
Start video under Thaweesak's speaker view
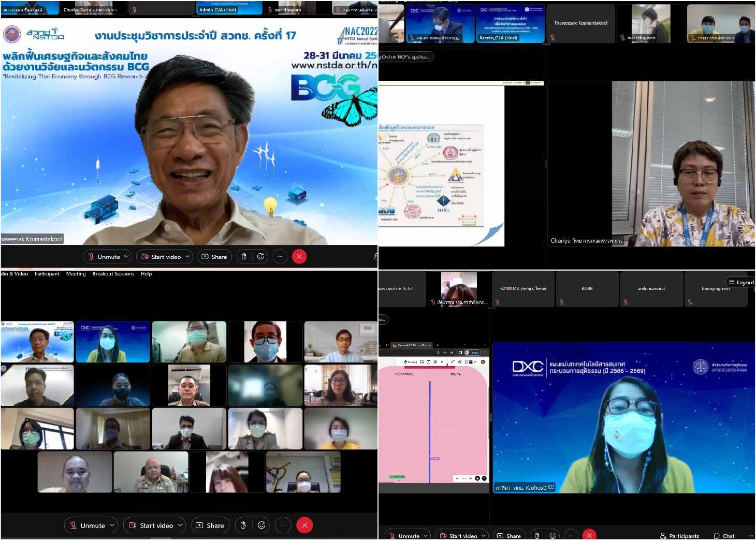(161, 256)
